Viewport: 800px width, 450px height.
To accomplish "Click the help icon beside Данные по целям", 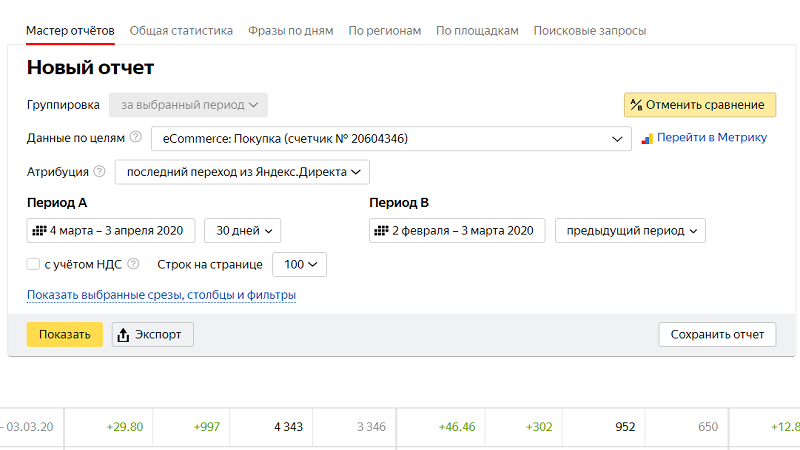I will 136,137.
